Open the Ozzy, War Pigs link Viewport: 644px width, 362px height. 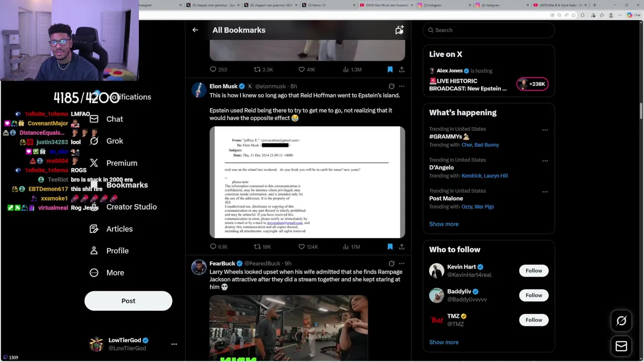coord(477,207)
